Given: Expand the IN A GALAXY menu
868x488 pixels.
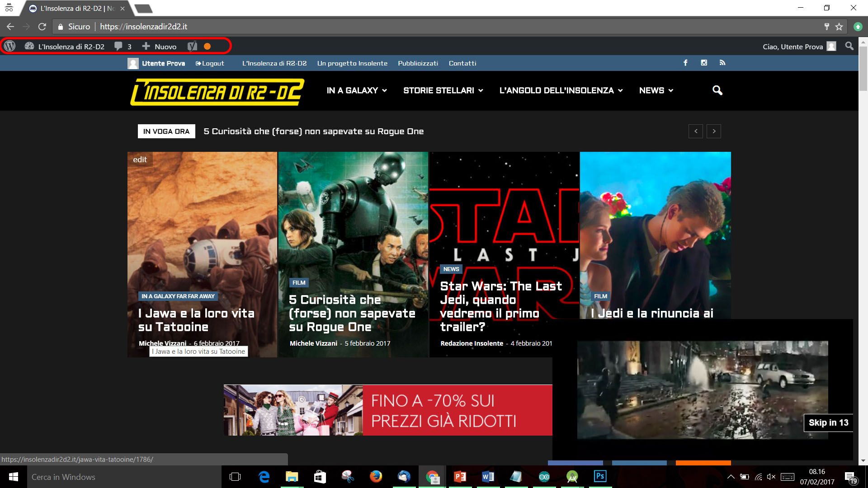Looking at the screenshot, I should coord(357,90).
